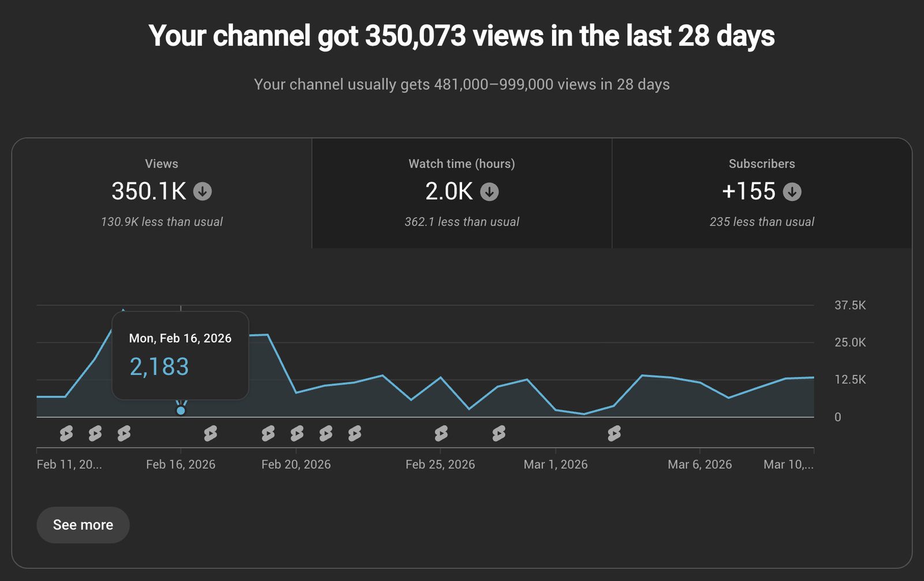Click the down-arrow icon beside +155 subscribers
This screenshot has height=581, width=924.
792,192
